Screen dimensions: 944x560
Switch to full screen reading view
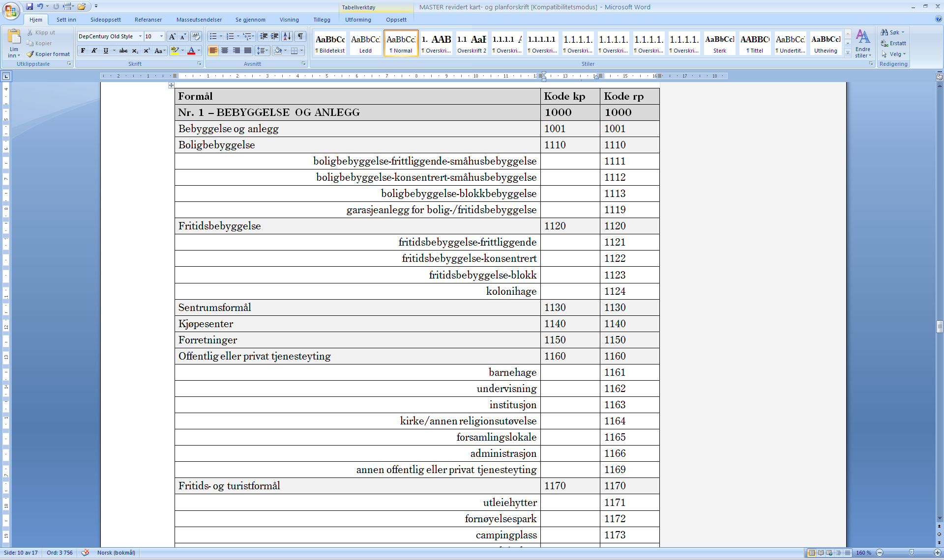[x=821, y=553]
